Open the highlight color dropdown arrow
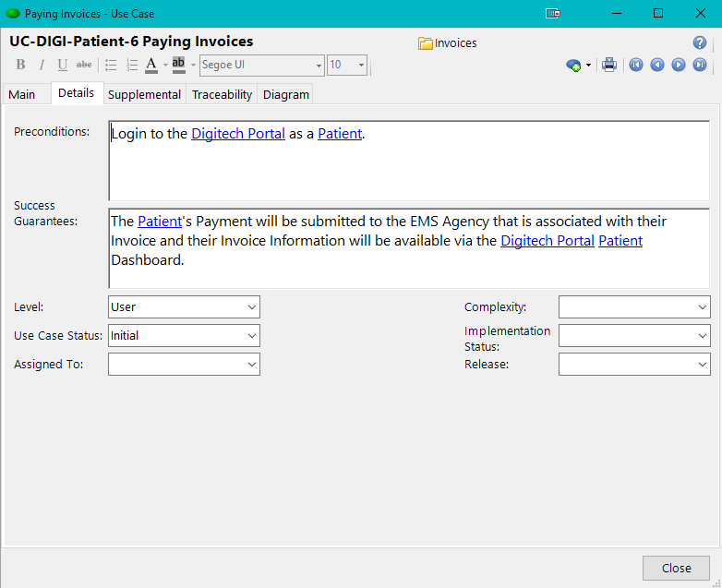This screenshot has width=722, height=588. pos(193,66)
